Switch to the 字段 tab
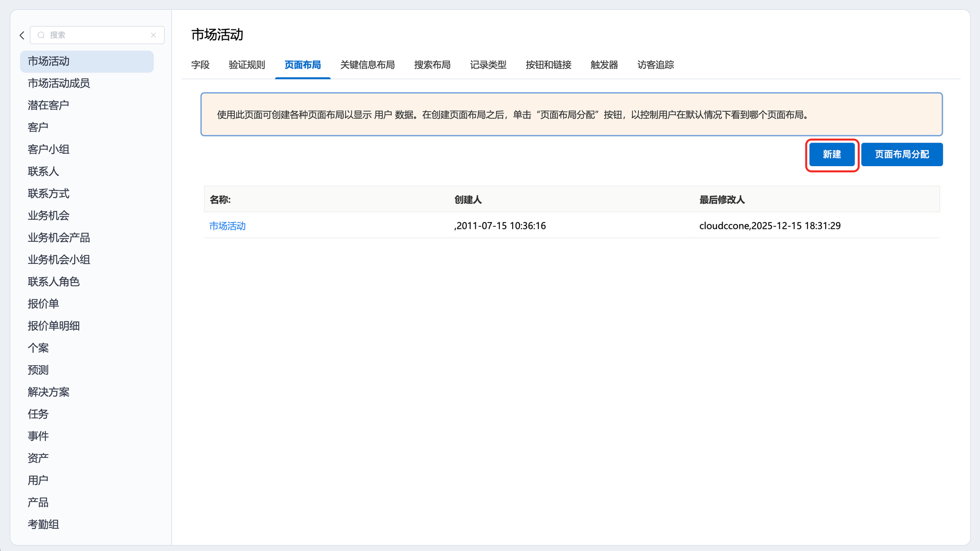980x551 pixels. [200, 65]
